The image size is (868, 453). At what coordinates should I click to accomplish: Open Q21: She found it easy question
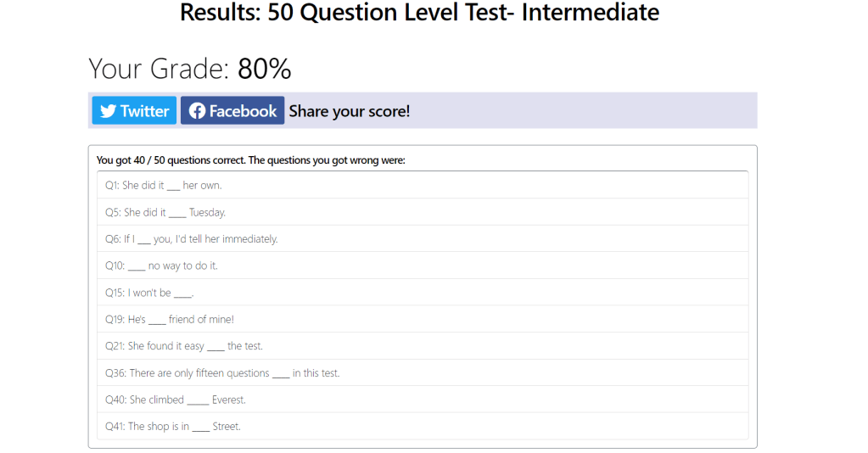pos(184,346)
